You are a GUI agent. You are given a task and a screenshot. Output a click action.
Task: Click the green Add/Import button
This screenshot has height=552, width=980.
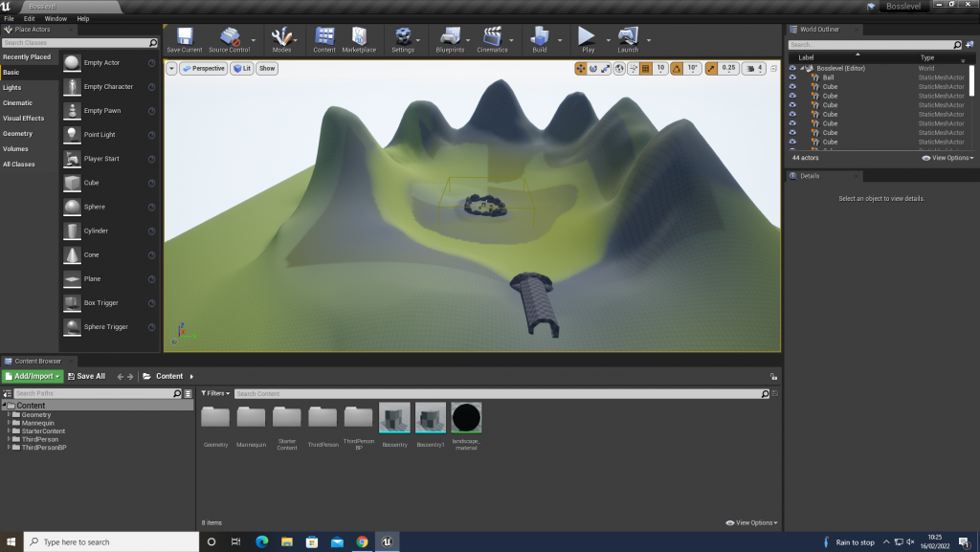(x=33, y=377)
